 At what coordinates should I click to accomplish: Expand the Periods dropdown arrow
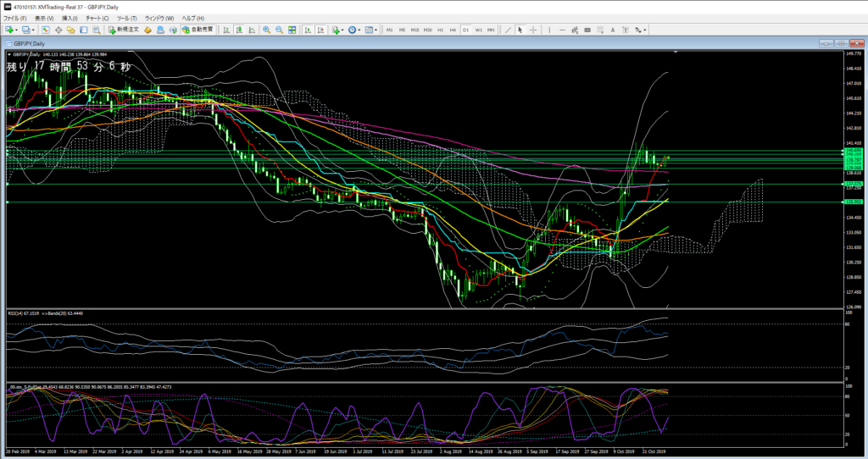359,30
